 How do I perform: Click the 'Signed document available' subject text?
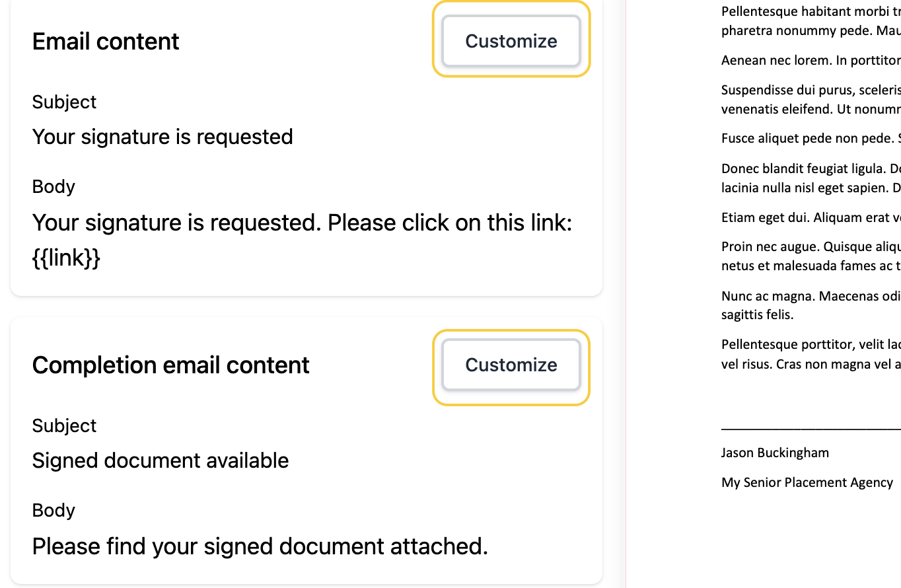[161, 460]
